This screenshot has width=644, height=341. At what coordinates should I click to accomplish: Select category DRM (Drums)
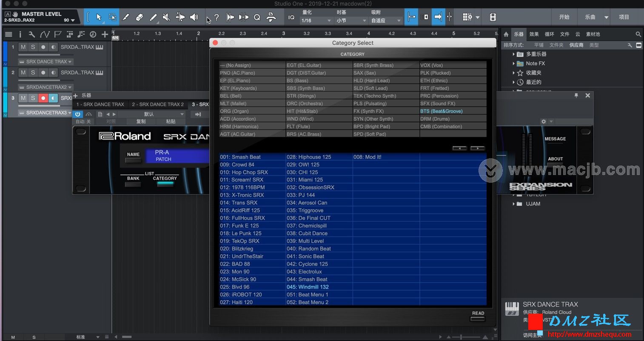click(453, 119)
